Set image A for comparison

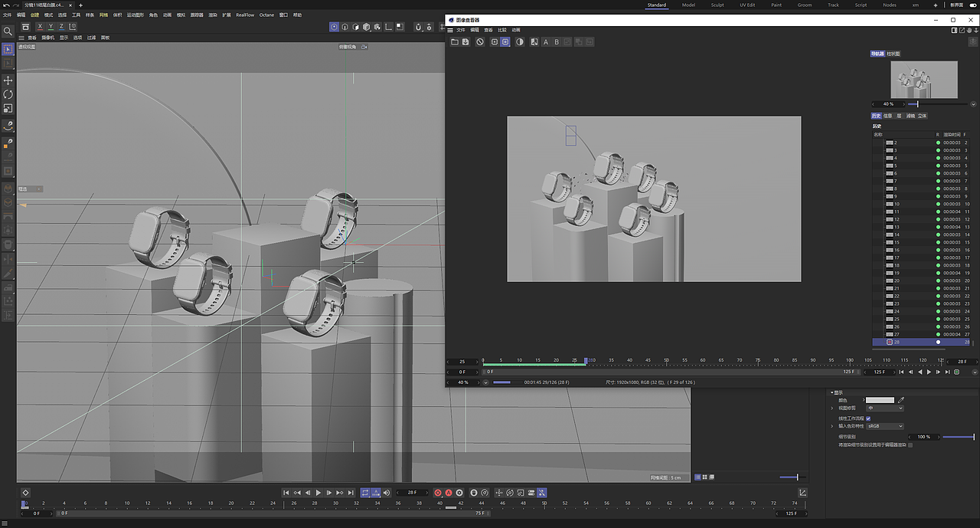[546, 42]
